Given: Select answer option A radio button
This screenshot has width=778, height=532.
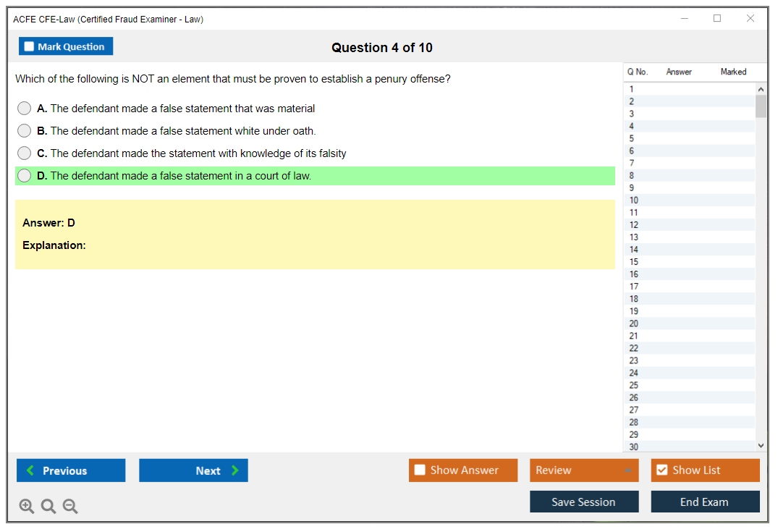Looking at the screenshot, I should click(x=25, y=109).
